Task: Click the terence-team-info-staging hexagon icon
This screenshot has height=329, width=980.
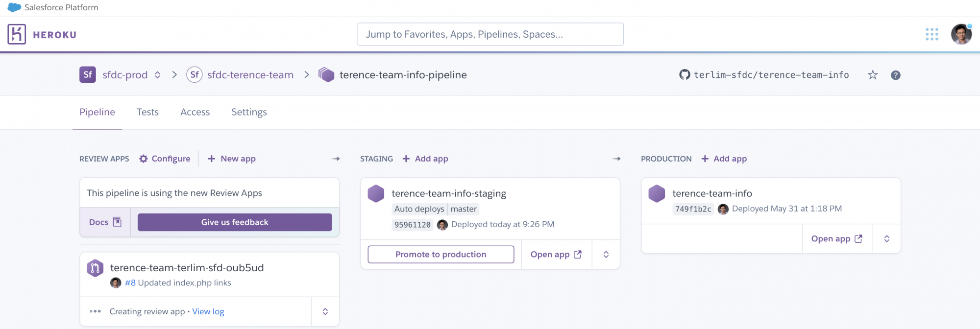Action: (376, 193)
